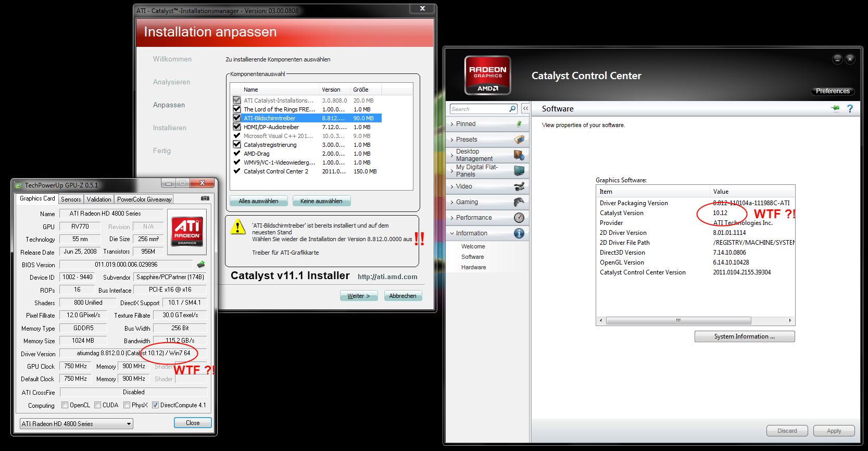The height and width of the screenshot is (451, 868).
Task: Toggle ATI Catalyst-Installationsmanager checkbox
Action: [237, 100]
